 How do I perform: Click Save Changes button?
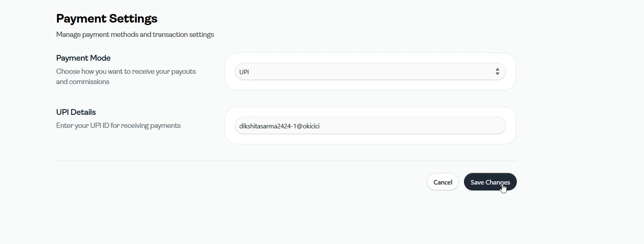pos(490,182)
